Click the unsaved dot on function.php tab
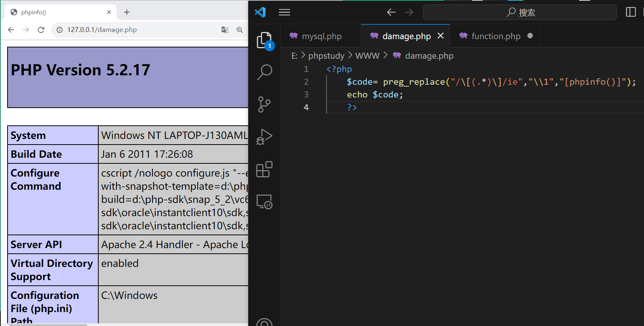The height and width of the screenshot is (326, 644). click(530, 36)
